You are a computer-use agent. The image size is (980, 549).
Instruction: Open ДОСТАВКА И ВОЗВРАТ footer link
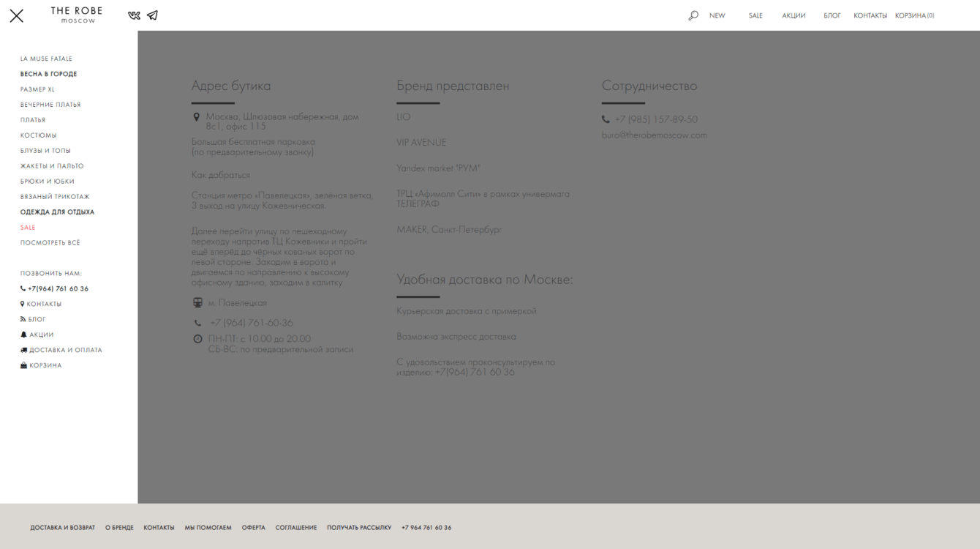point(63,528)
